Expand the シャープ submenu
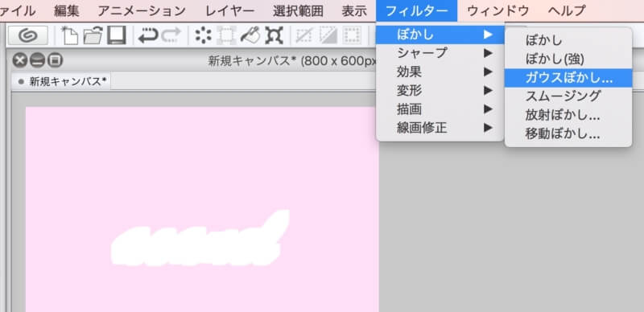The height and width of the screenshot is (312, 644). tap(440, 53)
